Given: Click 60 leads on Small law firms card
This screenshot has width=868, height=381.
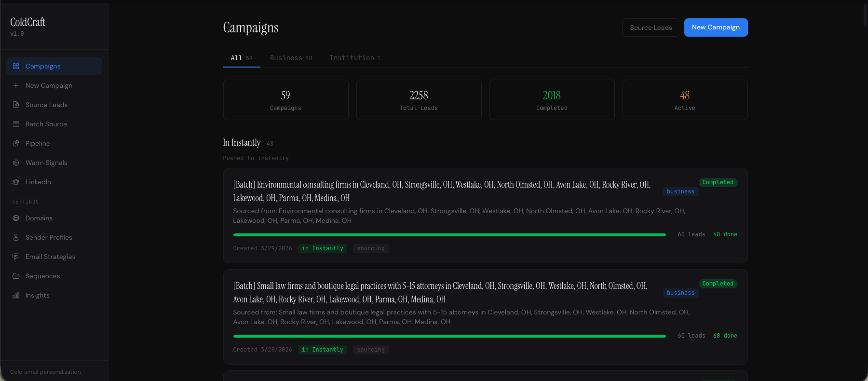Looking at the screenshot, I should (692, 336).
